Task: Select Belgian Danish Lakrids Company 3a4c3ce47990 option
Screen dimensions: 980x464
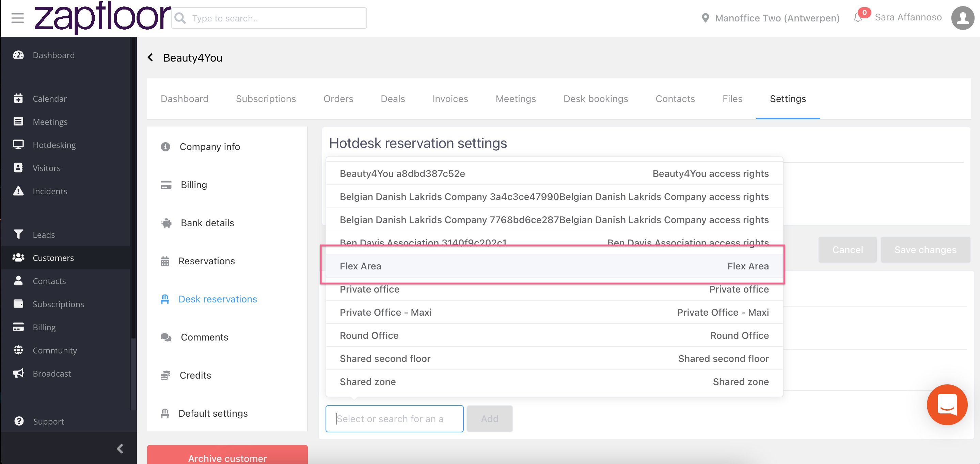Action: [x=554, y=197]
